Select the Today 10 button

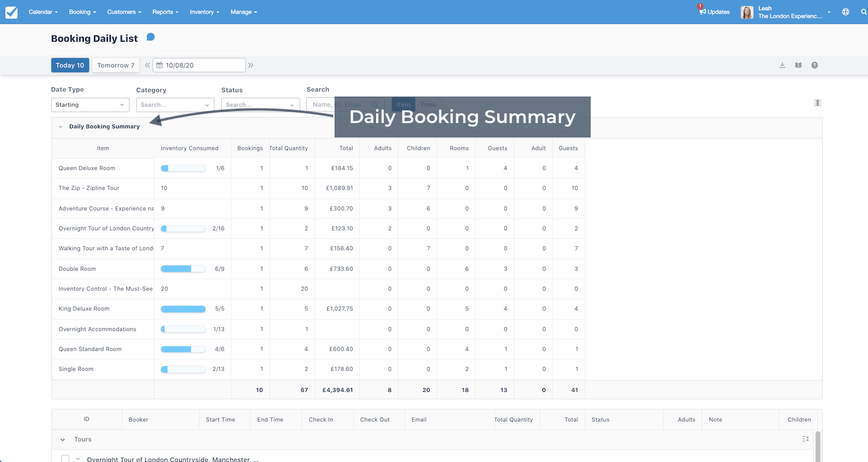70,65
